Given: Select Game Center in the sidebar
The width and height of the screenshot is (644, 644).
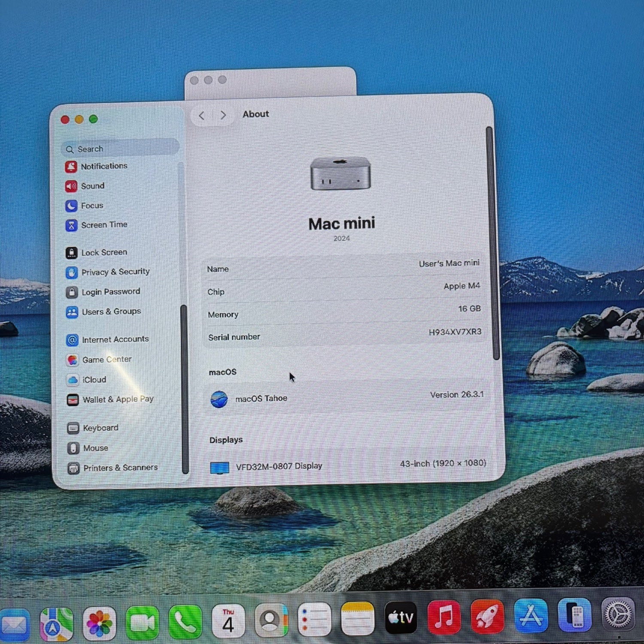Looking at the screenshot, I should click(x=99, y=360).
